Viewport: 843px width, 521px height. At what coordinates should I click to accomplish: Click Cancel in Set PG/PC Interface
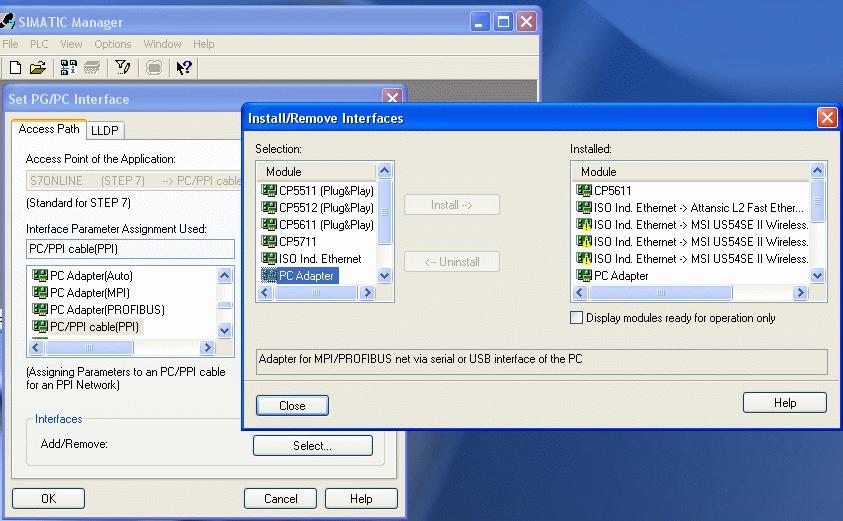(x=280, y=498)
